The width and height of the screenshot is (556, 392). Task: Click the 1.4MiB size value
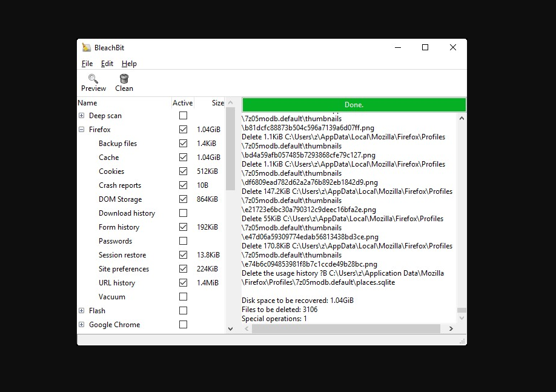208,283
